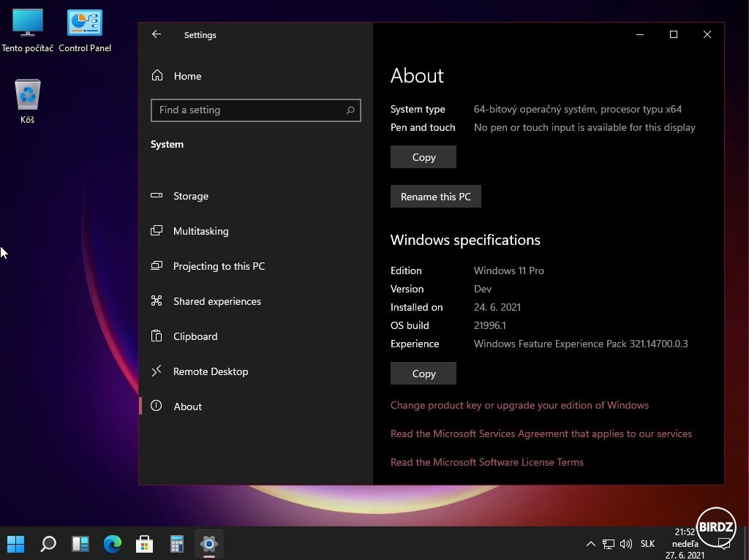Select the About info icon
The image size is (749, 560).
coord(157,406)
